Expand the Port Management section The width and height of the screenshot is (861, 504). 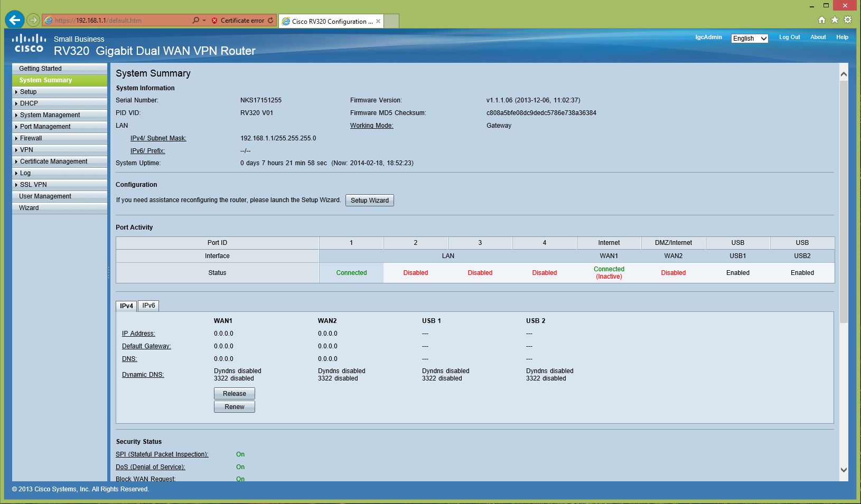pyautogui.click(x=60, y=127)
